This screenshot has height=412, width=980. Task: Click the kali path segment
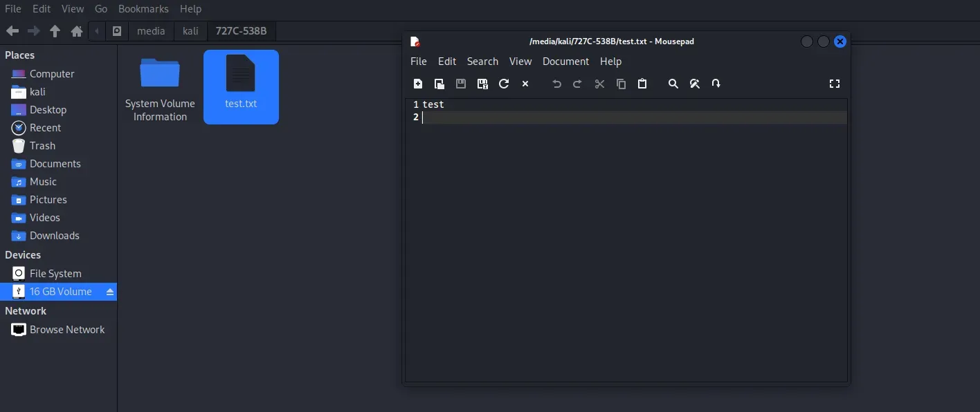[x=190, y=31]
